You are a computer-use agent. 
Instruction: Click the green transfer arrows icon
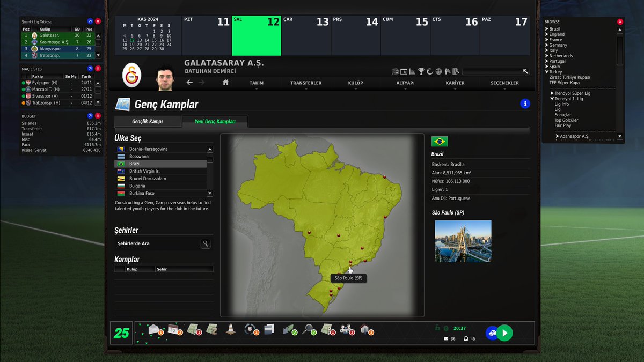tap(290, 329)
